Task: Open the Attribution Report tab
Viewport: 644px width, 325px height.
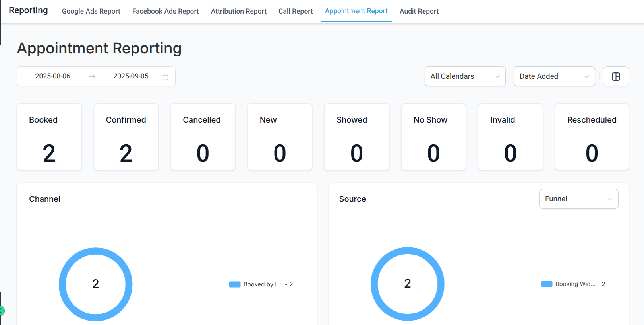Action: (x=239, y=11)
